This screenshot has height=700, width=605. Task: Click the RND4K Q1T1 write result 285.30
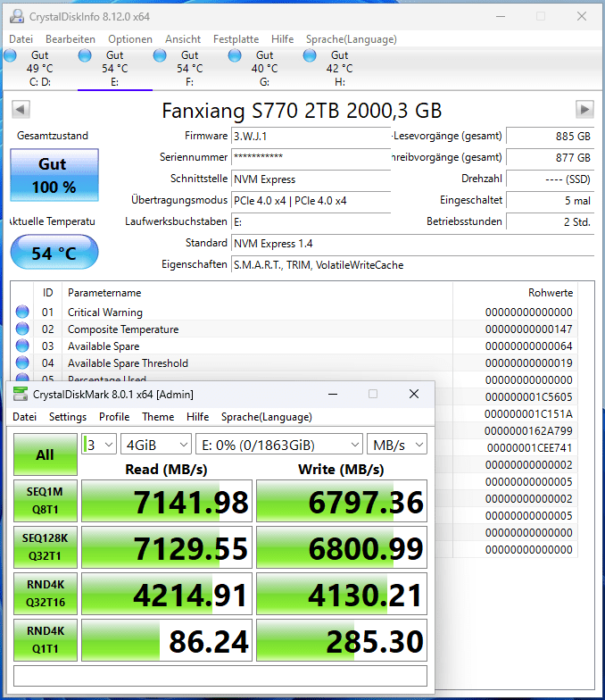tap(342, 640)
